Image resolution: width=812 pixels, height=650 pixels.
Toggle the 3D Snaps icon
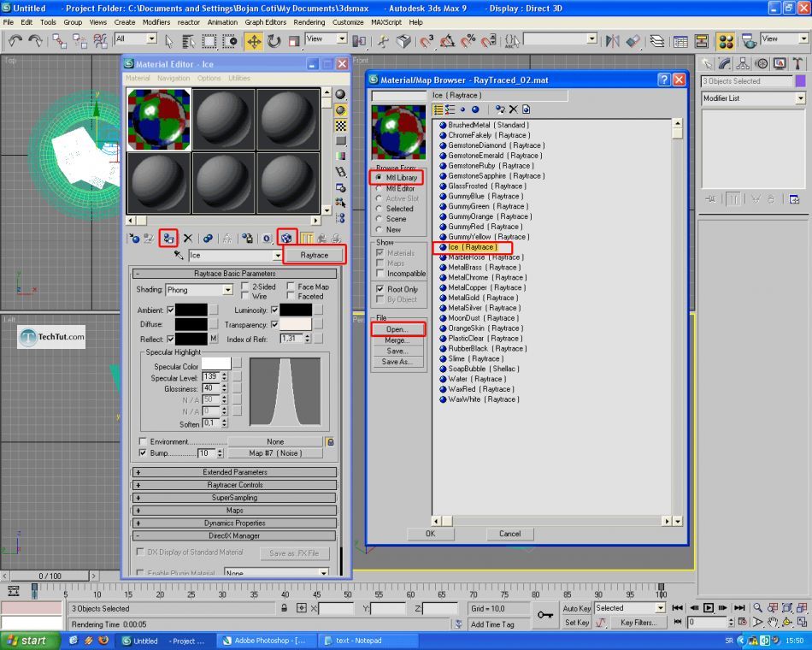coord(427,40)
